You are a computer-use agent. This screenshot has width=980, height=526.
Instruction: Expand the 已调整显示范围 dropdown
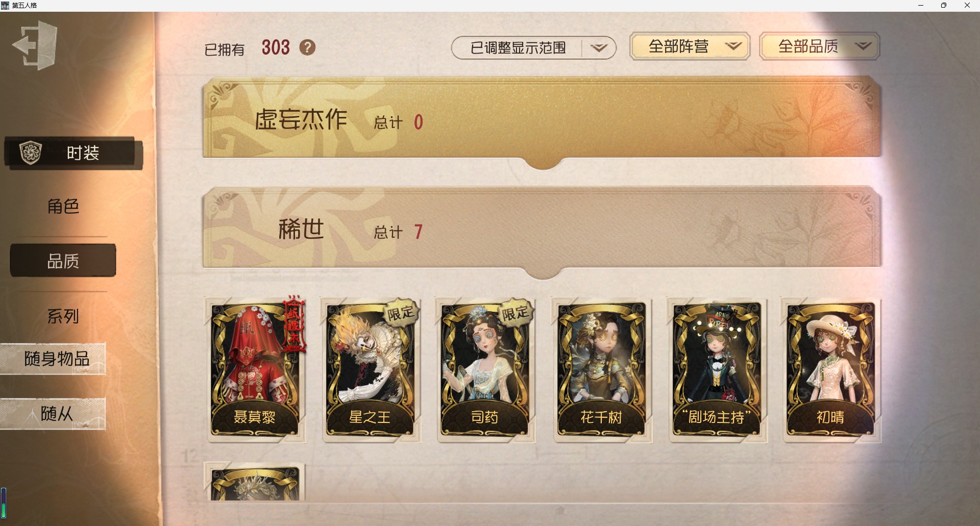point(534,48)
